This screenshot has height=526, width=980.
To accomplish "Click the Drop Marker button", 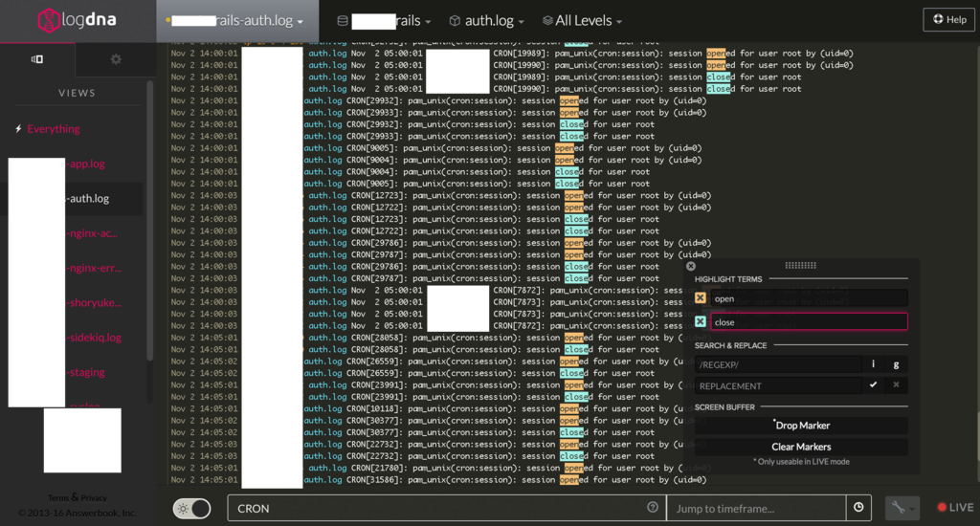I will (x=801, y=426).
